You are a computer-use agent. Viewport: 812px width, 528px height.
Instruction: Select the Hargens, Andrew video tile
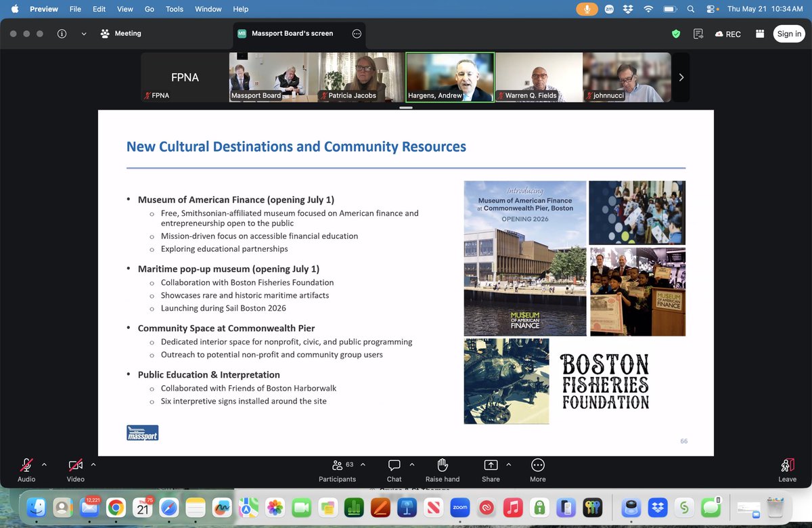click(450, 77)
